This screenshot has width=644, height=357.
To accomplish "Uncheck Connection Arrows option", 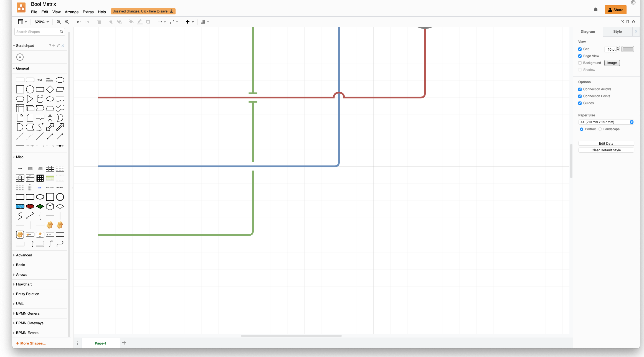I will [x=580, y=89].
